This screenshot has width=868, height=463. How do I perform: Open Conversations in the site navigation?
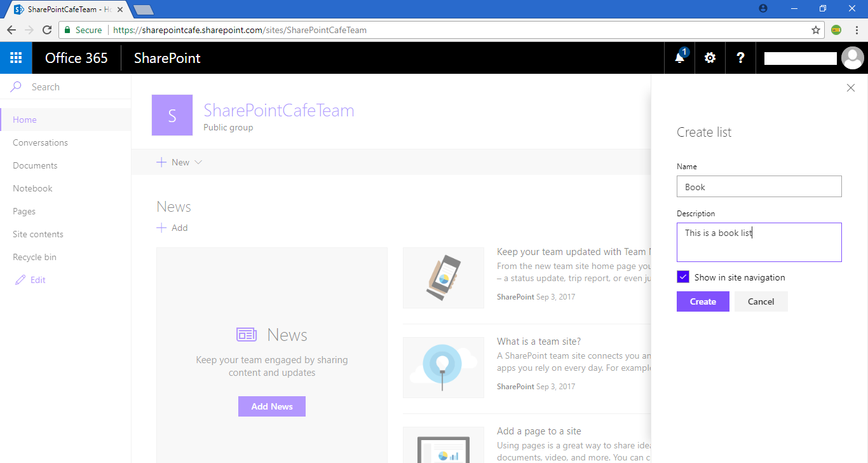click(40, 142)
